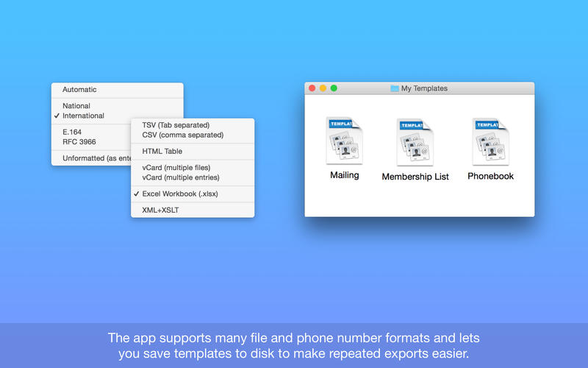Viewport: 588px width, 368px height.
Task: Select XML+XSLT export format
Action: (161, 210)
